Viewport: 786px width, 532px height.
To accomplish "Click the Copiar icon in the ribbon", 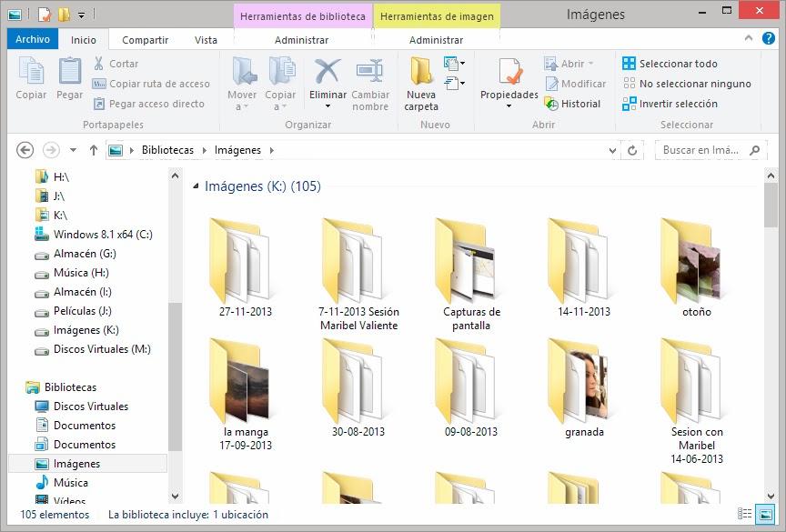I will pyautogui.click(x=30, y=79).
